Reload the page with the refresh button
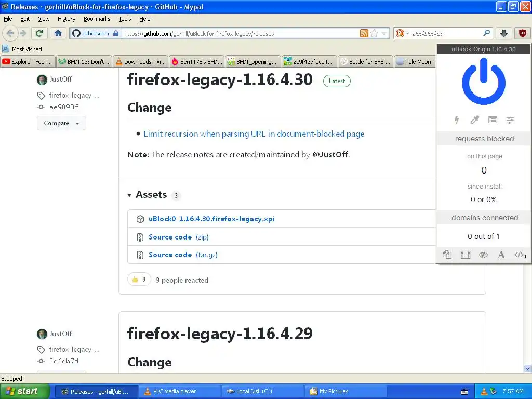This screenshot has width=532, height=399. tap(39, 33)
